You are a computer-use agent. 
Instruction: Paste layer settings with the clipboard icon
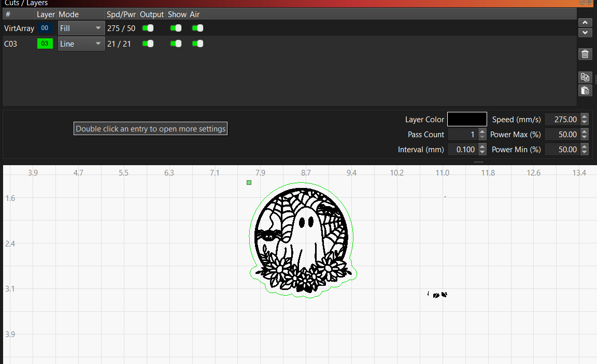click(x=585, y=91)
